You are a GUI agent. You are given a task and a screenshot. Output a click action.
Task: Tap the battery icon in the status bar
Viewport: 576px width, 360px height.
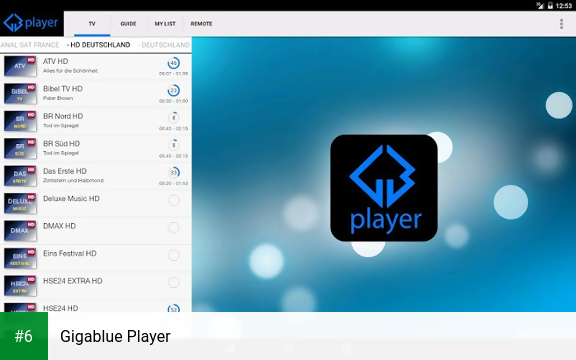(550, 6)
